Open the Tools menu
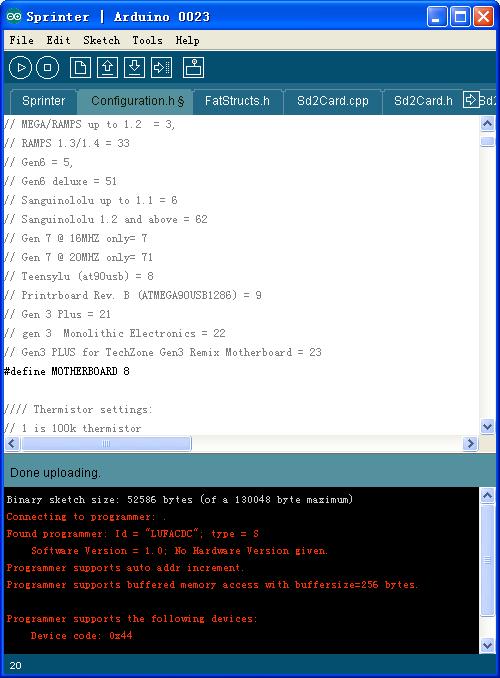The height and width of the screenshot is (678, 500). point(147,40)
